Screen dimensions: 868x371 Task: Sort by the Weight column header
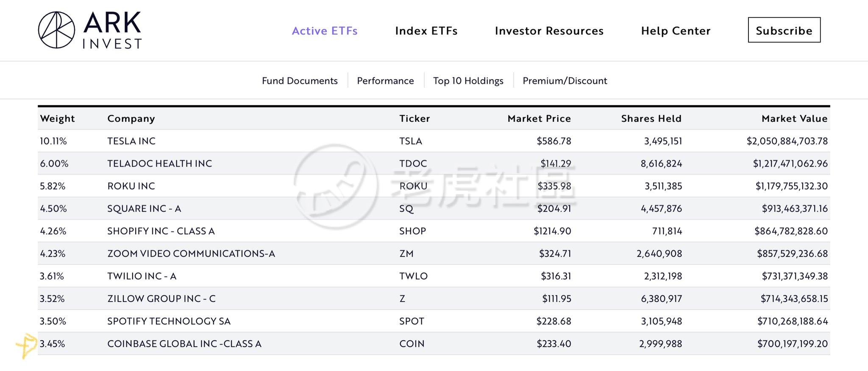coord(57,119)
